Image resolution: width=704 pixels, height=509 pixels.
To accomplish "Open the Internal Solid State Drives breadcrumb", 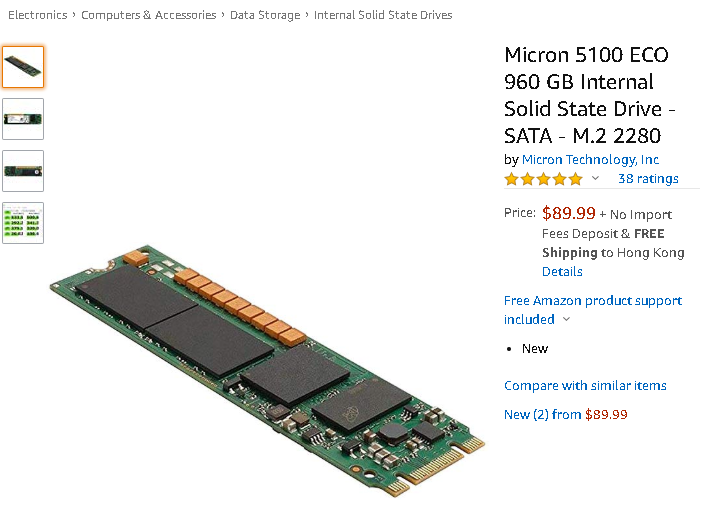I will point(383,15).
